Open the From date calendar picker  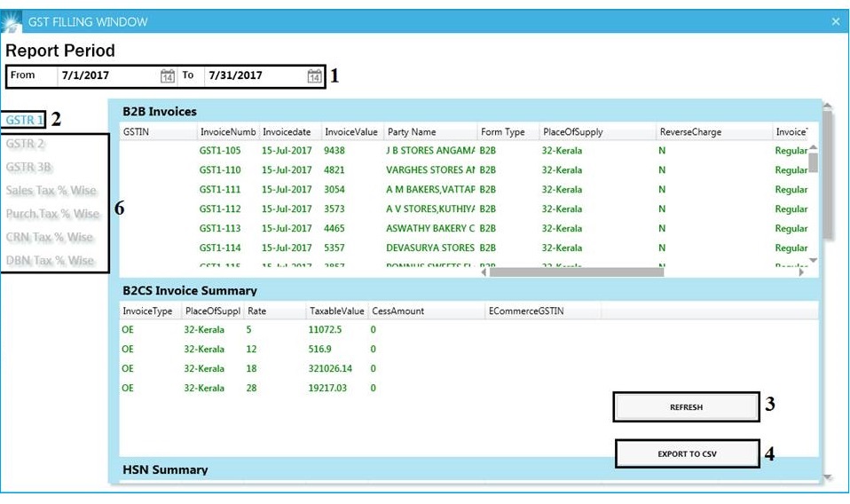(168, 76)
